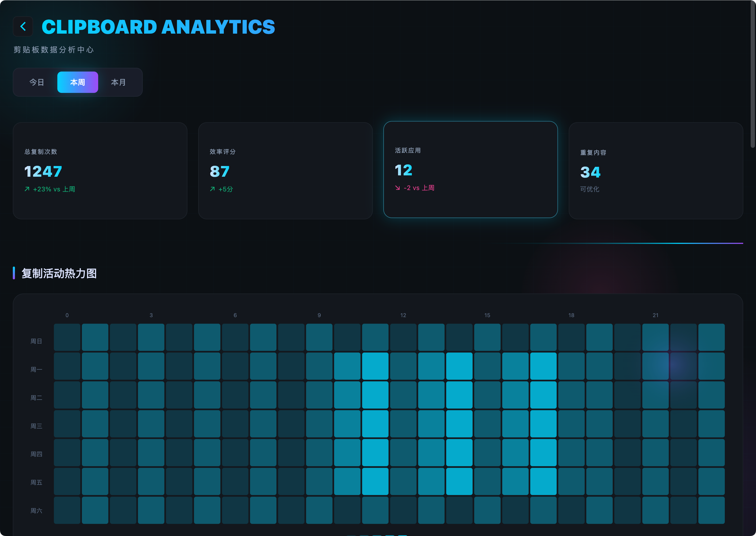Select the 本周 tab
756x536 pixels.
(x=78, y=82)
